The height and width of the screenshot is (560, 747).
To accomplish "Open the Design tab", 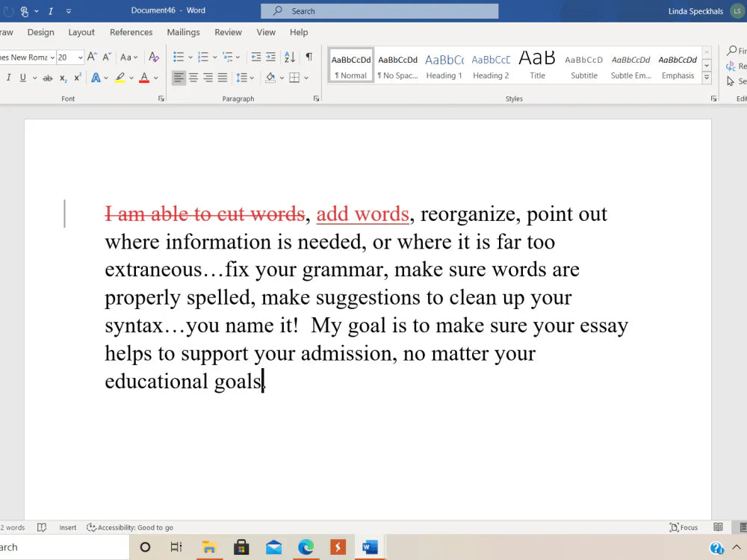I will pyautogui.click(x=40, y=32).
